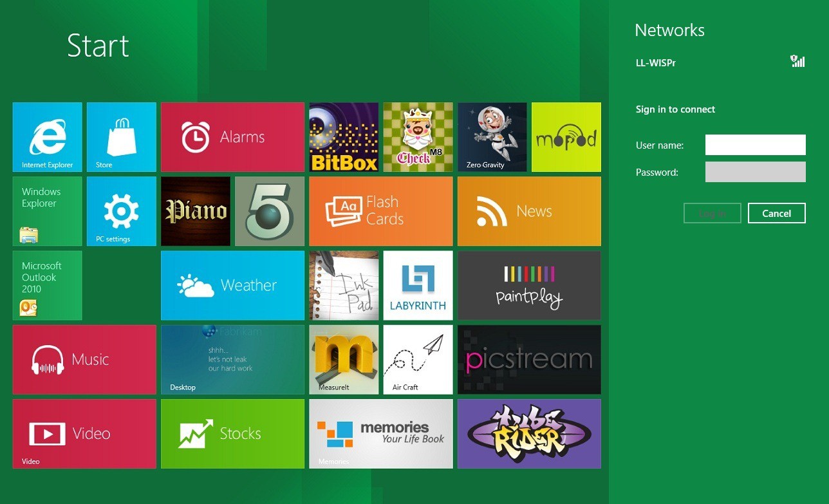829x504 pixels.
Task: Launch the Piano app
Action: (195, 210)
